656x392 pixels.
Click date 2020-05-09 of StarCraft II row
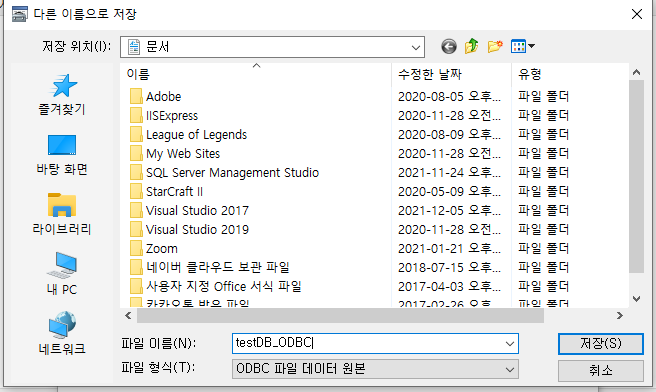pyautogui.click(x=449, y=192)
